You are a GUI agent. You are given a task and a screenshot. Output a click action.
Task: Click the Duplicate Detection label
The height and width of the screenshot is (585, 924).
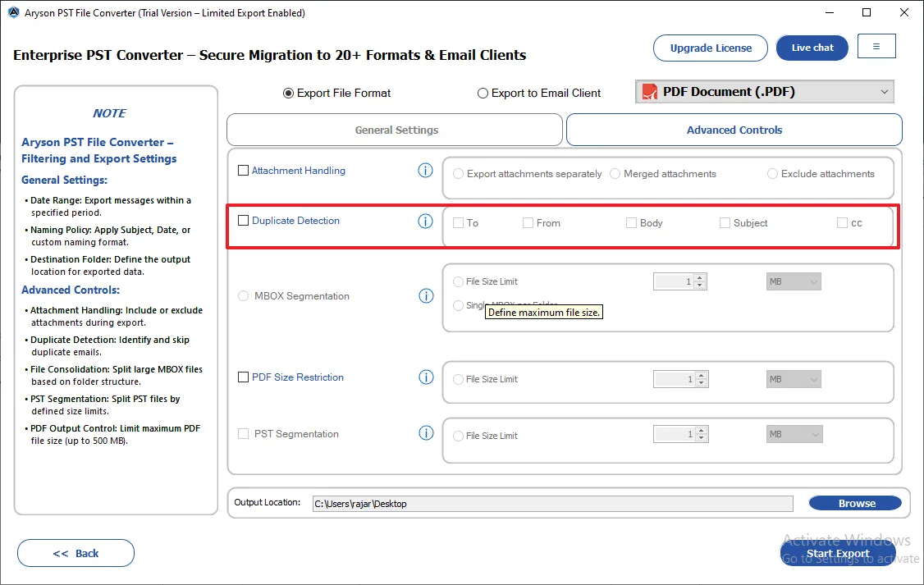coord(295,221)
